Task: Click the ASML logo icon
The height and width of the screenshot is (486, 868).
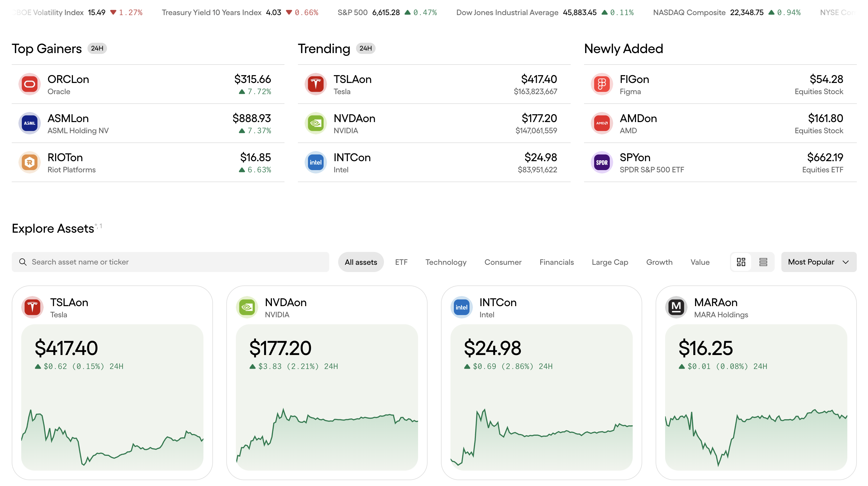Action: (30, 123)
